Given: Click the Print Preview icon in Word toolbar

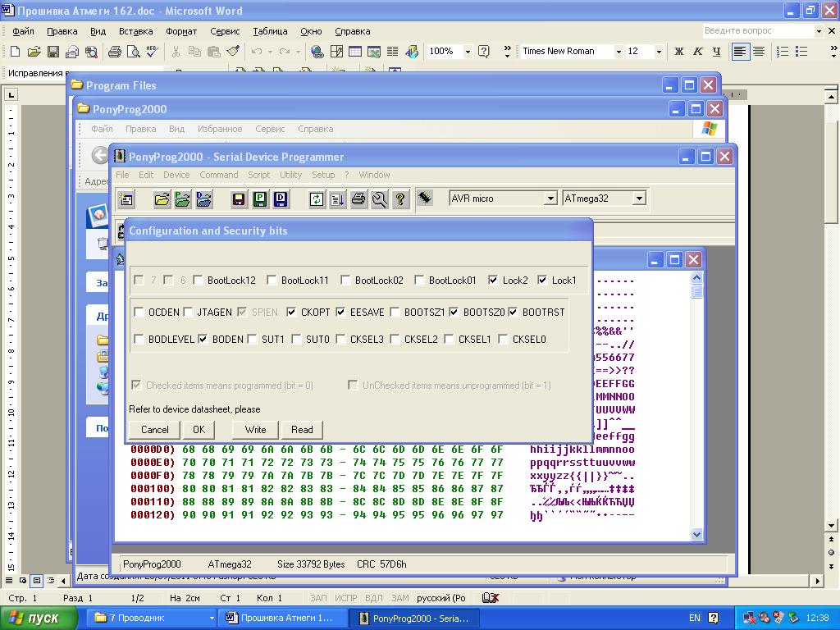Looking at the screenshot, I should coord(133,52).
